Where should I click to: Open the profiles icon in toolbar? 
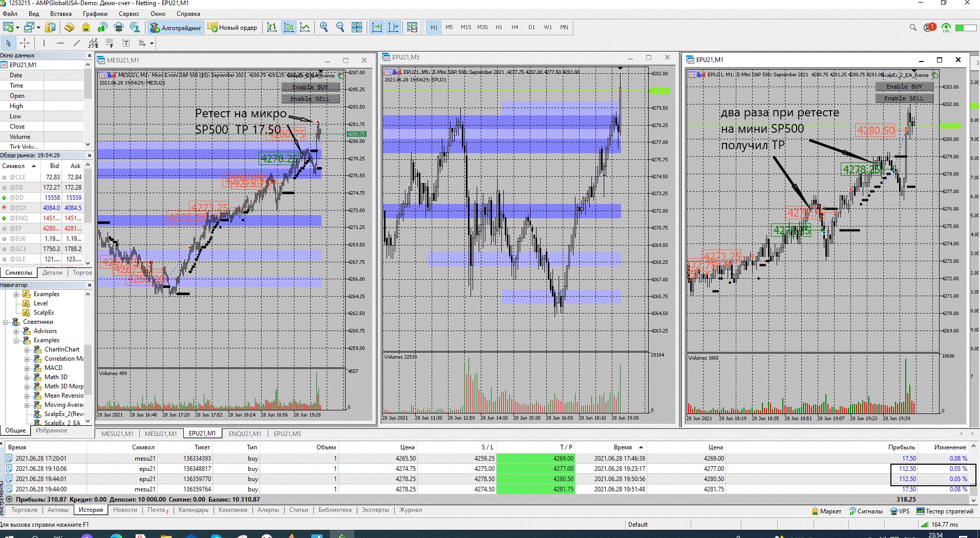pos(29,27)
